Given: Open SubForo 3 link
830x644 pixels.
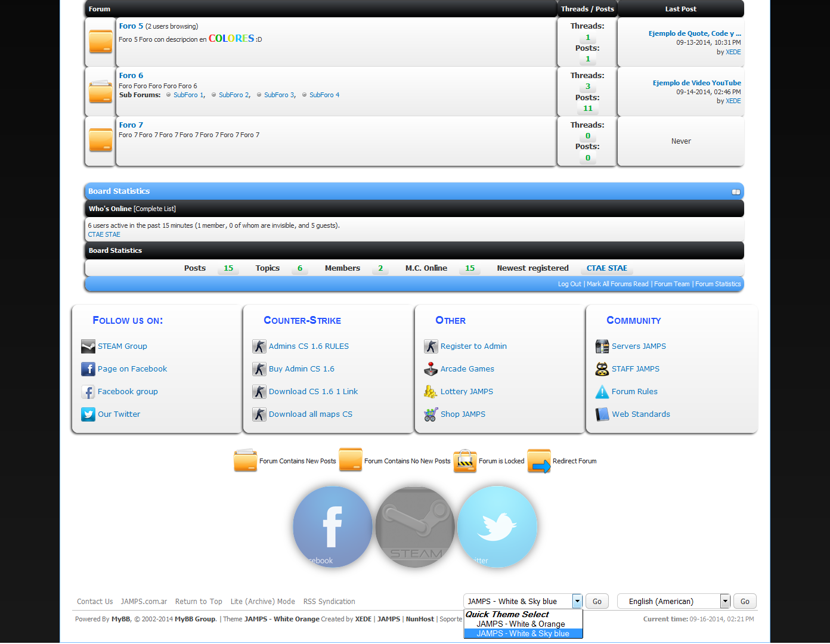Looking at the screenshot, I should (279, 95).
